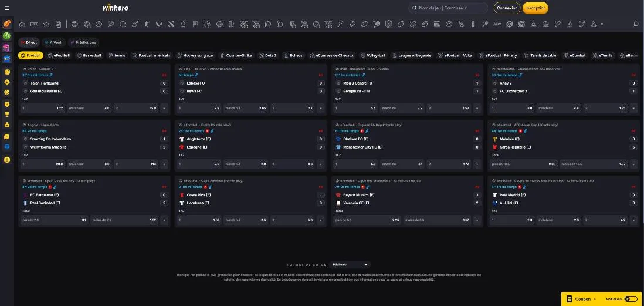Viewport: 644px width, 306px height.
Task: Click the yellow crown icon in left sidebar
Action: click(x=7, y=124)
